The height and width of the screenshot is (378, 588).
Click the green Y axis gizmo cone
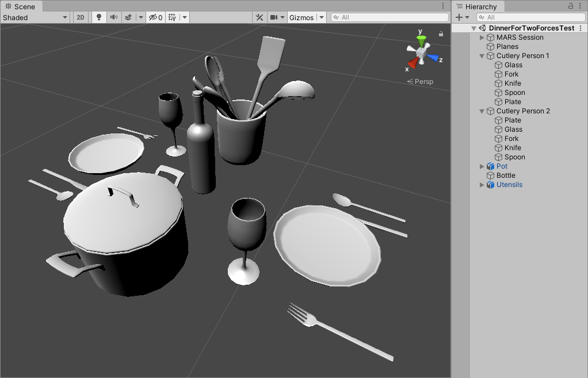(x=421, y=40)
